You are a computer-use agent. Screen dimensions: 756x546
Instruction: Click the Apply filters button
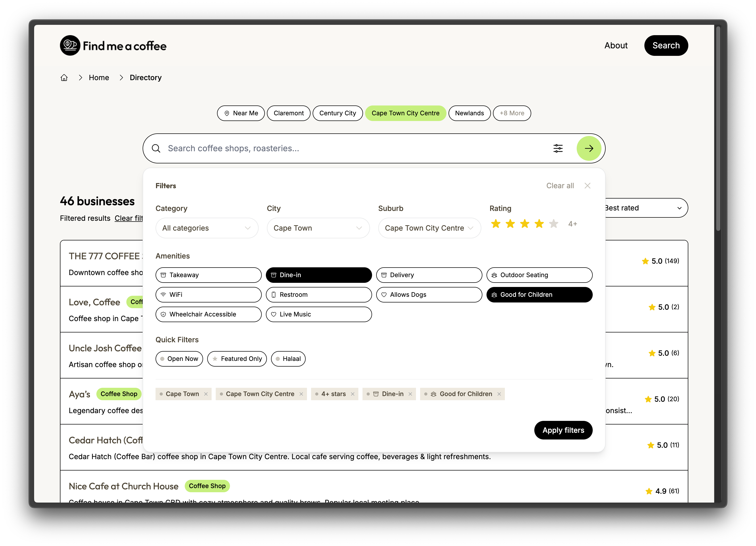(x=563, y=430)
